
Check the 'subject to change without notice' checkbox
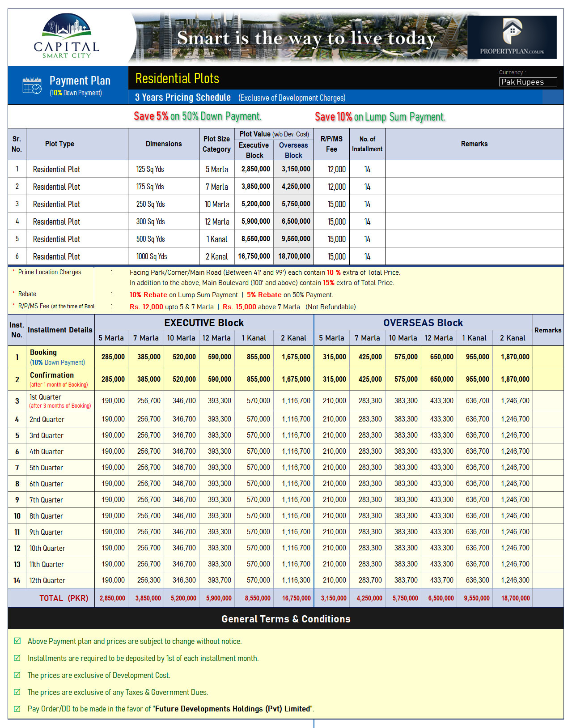(x=17, y=641)
